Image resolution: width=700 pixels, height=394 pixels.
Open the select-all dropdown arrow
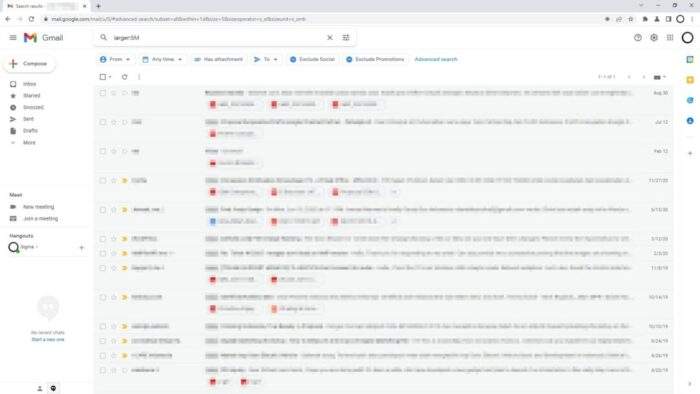coord(110,77)
